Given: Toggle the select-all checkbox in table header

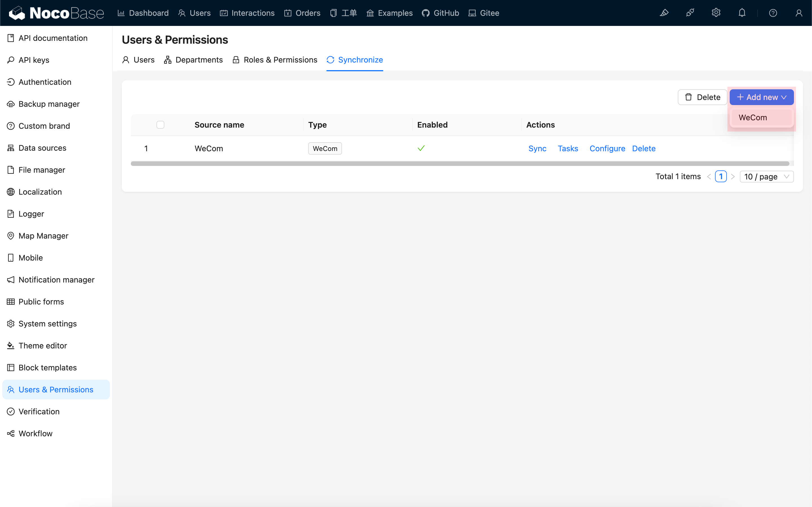Looking at the screenshot, I should [160, 125].
